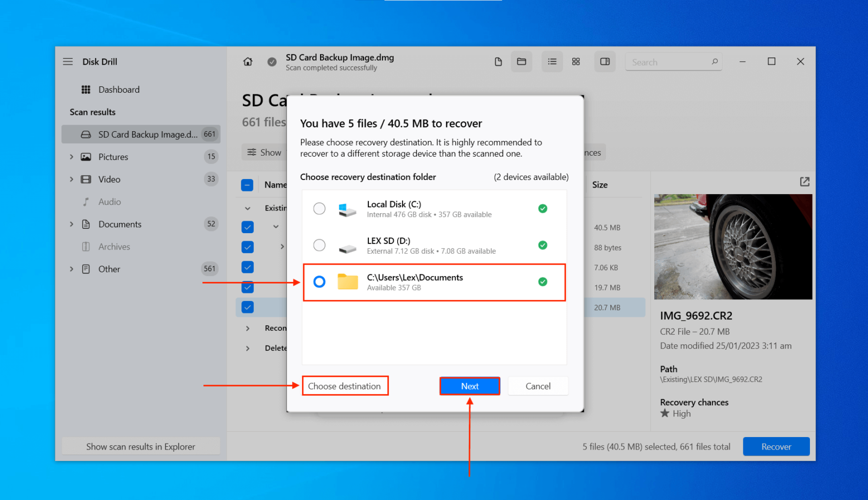This screenshot has width=868, height=500.
Task: Click the Recover button
Action: click(x=776, y=446)
